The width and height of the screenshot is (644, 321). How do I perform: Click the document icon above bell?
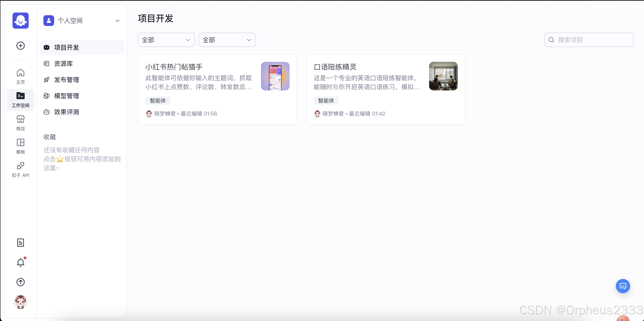tap(21, 242)
